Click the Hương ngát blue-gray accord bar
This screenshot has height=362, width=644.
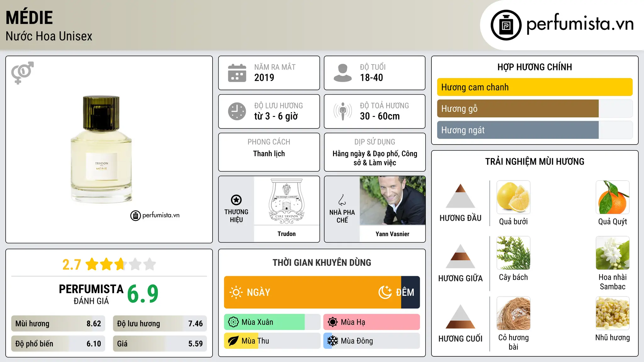518,130
